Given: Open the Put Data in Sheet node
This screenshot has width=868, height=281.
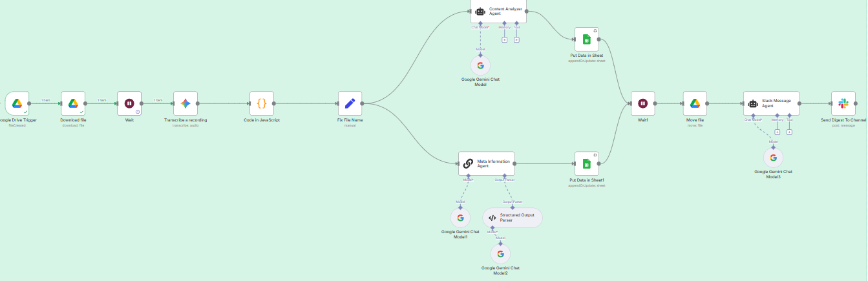Looking at the screenshot, I should coord(587,39).
